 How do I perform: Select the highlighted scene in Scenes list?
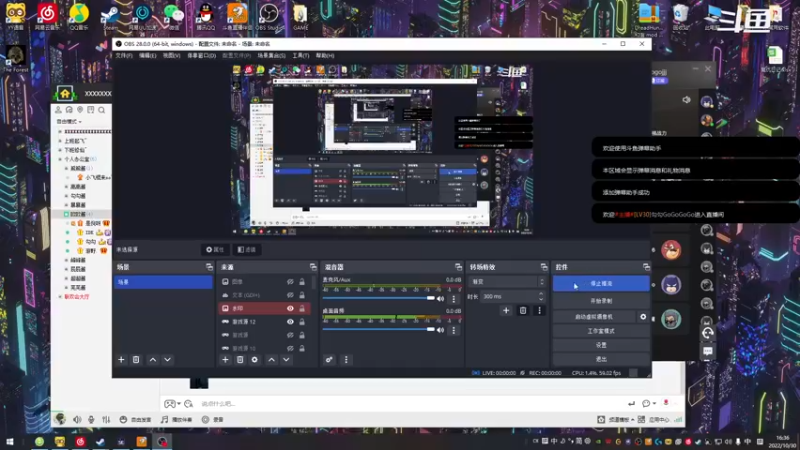tap(163, 282)
